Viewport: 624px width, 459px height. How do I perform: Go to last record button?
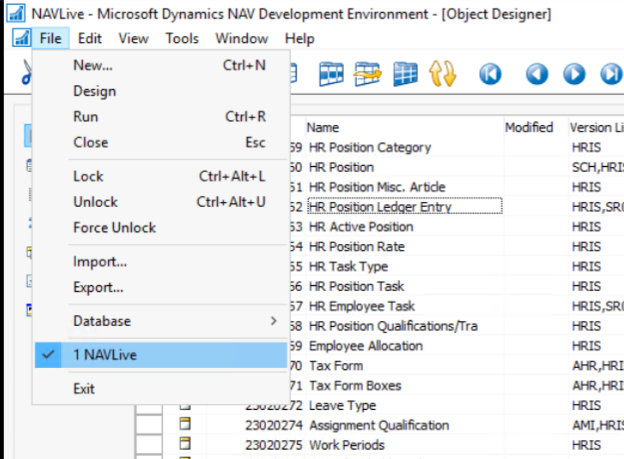click(x=611, y=74)
